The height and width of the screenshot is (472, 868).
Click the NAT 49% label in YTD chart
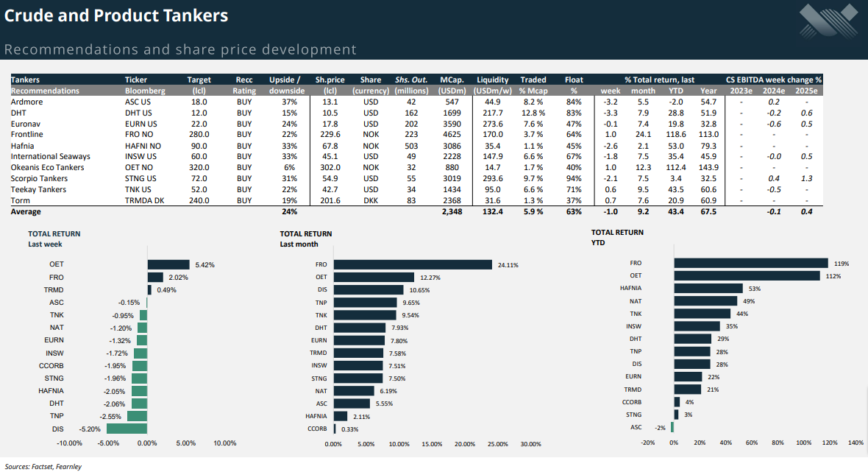tap(749, 301)
